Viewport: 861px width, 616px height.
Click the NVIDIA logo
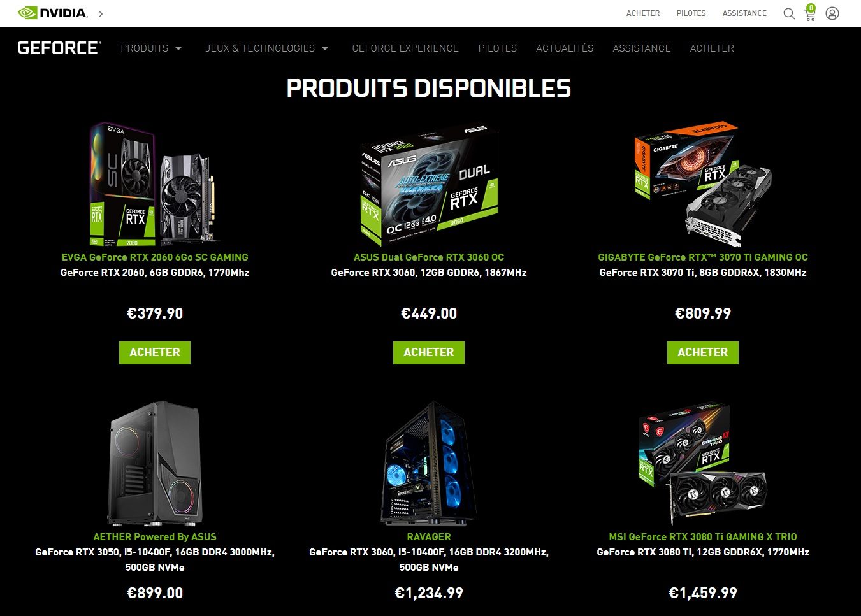(x=53, y=13)
